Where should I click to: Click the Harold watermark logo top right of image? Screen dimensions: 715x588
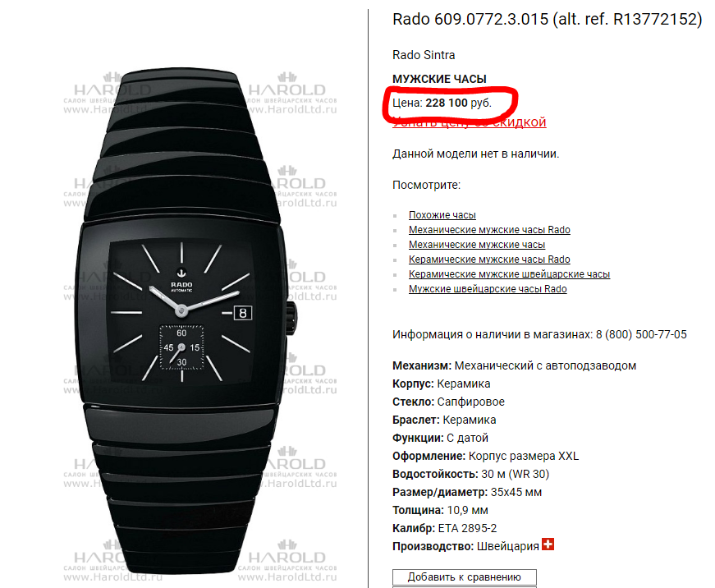pyautogui.click(x=287, y=94)
